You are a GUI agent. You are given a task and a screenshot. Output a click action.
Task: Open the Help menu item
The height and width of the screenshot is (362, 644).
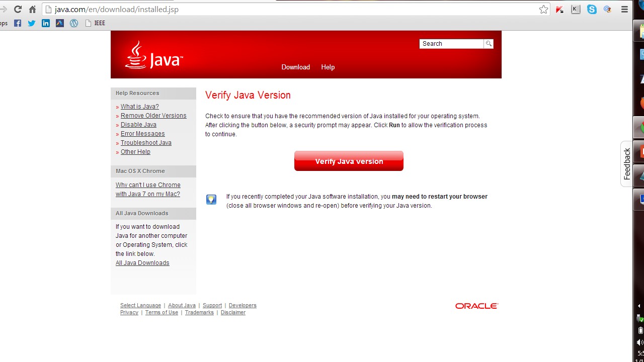click(x=328, y=67)
